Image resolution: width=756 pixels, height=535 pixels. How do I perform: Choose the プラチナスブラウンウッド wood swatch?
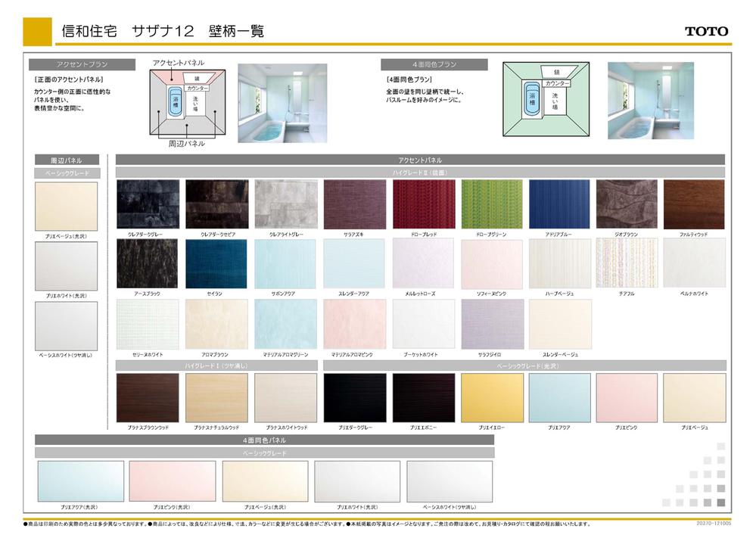148,397
